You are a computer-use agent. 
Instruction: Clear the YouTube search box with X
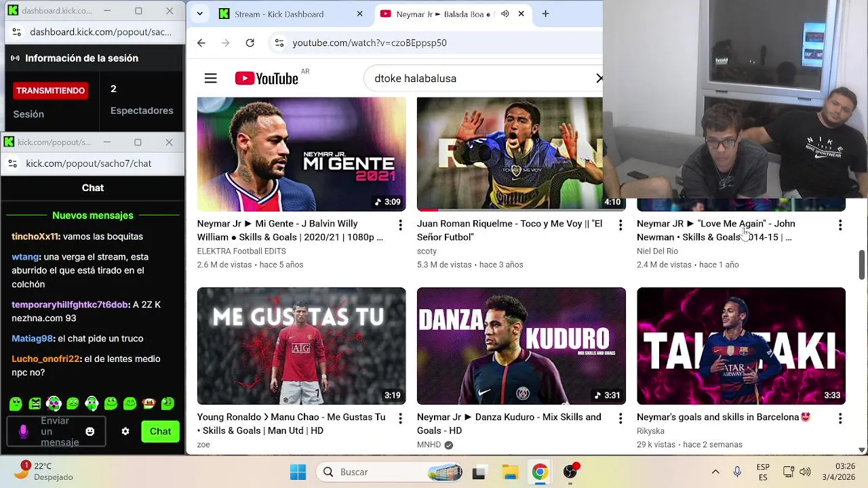point(599,79)
